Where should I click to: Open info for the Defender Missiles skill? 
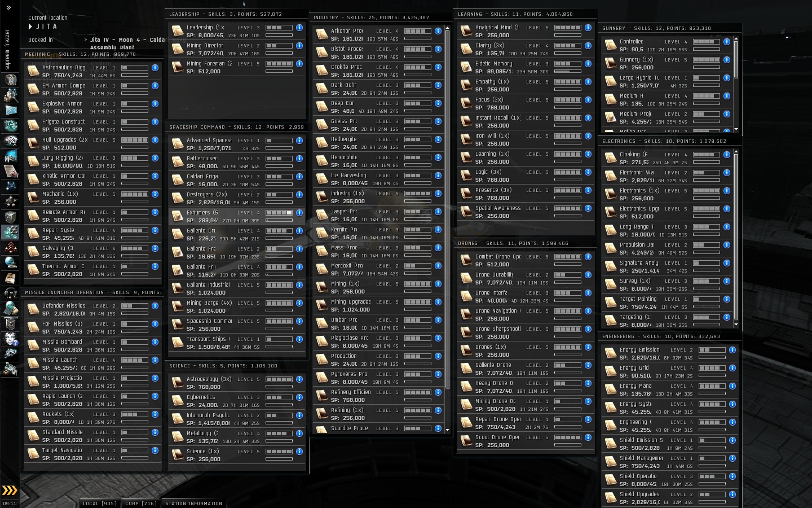155,306
